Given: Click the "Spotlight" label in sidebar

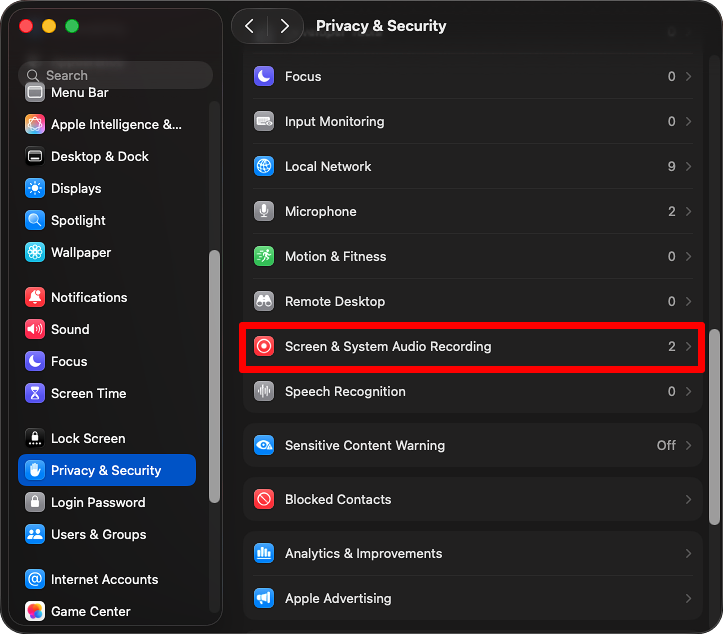Looking at the screenshot, I should 78,220.
